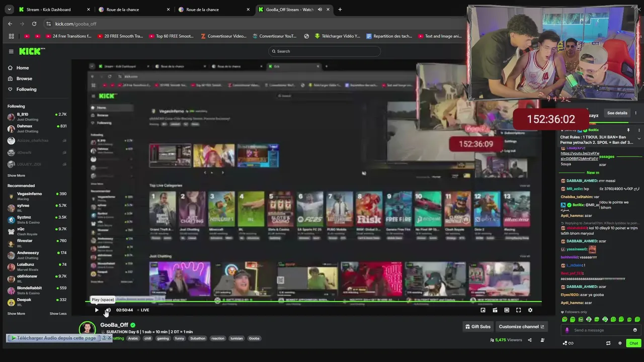Image resolution: width=644 pixels, height=362 pixels.
Task: Open the youtu.be link in chat
Action: coord(580,156)
